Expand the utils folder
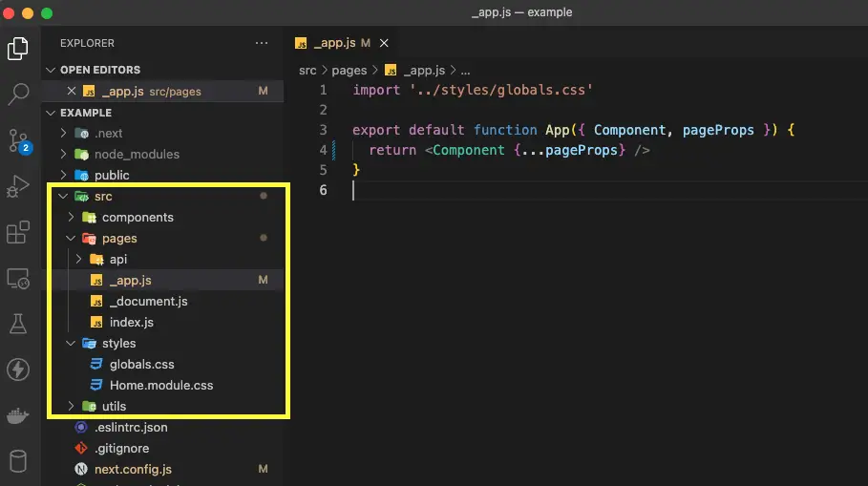Viewport: 868px width, 486px height. coord(72,407)
